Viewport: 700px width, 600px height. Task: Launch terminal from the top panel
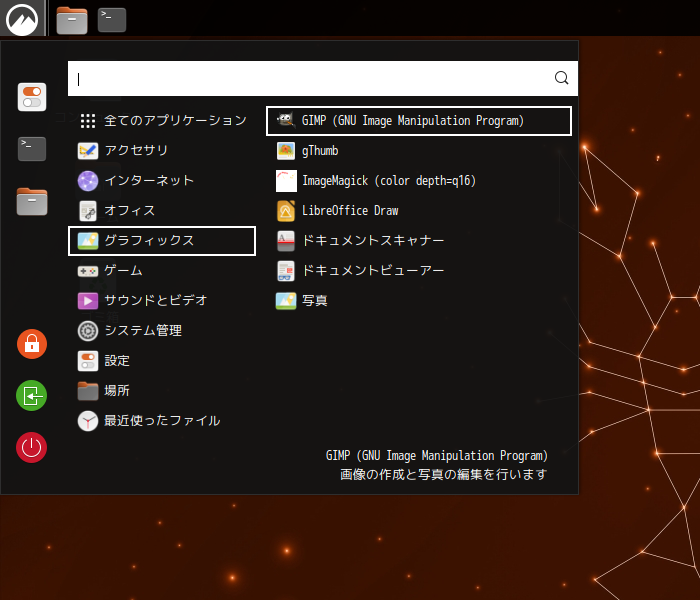tap(112, 20)
